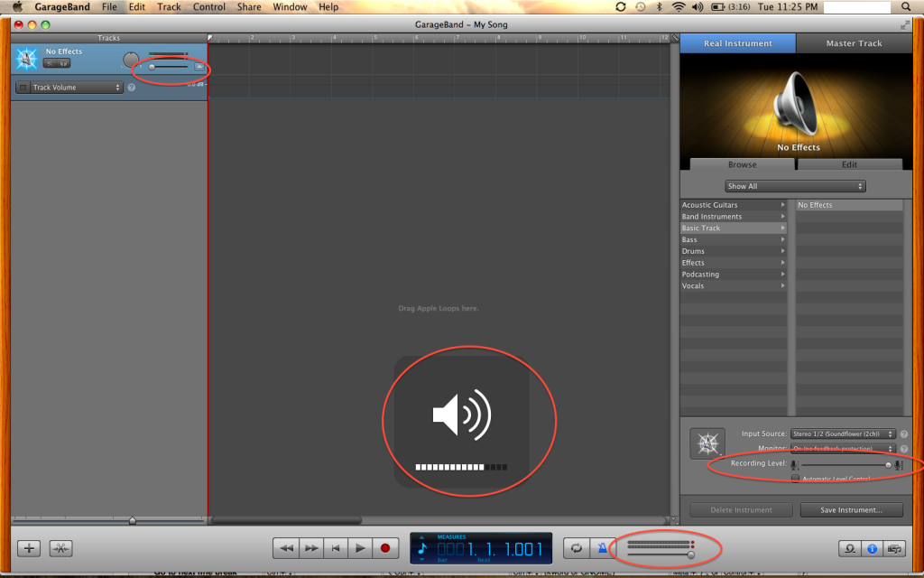Expand the Vocals category
This screenshot has height=578, width=924.
point(734,285)
